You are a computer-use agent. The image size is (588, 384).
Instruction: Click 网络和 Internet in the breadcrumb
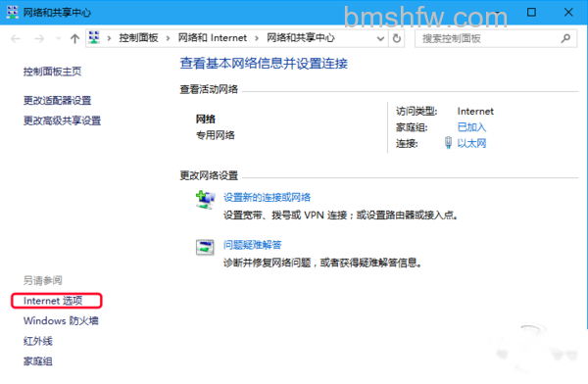click(x=213, y=38)
